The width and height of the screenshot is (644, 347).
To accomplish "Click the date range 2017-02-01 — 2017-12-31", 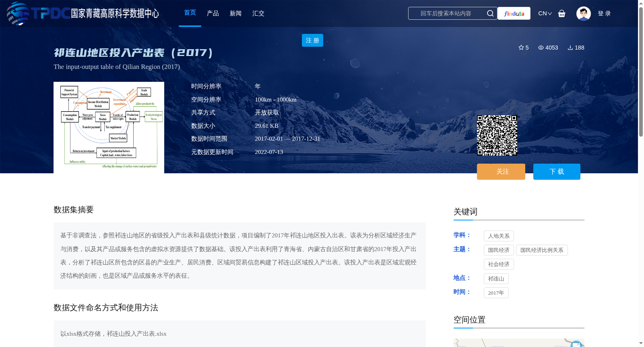I will tap(287, 139).
